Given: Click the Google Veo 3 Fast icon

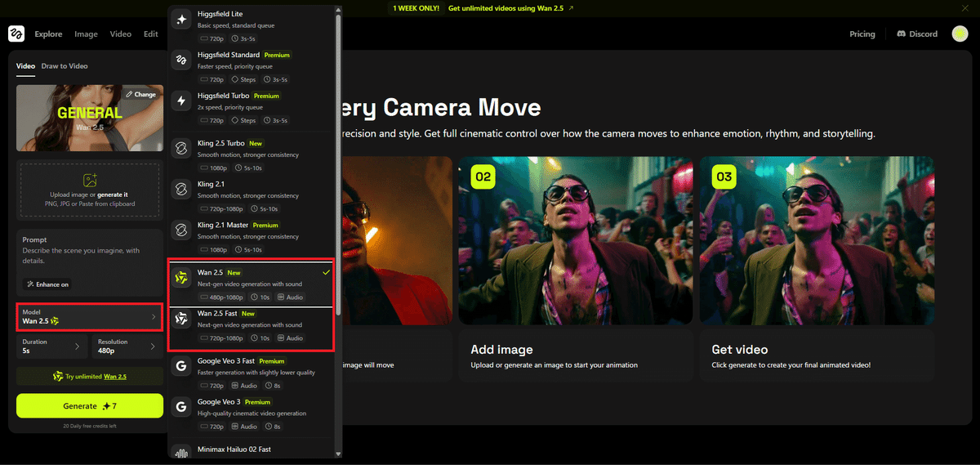Looking at the screenshot, I should coord(181,367).
